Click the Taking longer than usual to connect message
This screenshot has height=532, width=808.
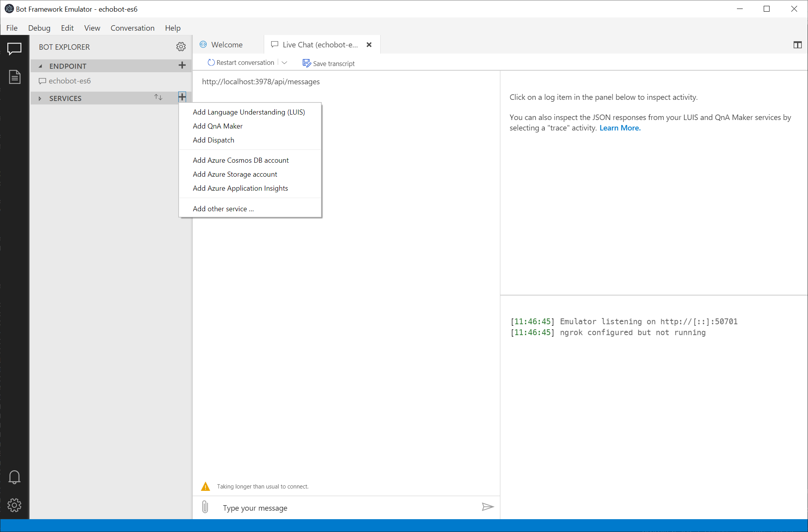263,486
